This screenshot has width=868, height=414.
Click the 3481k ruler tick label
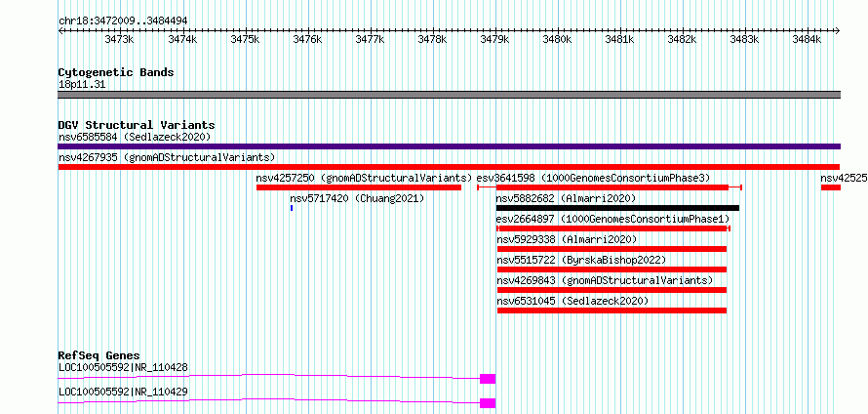(x=619, y=40)
